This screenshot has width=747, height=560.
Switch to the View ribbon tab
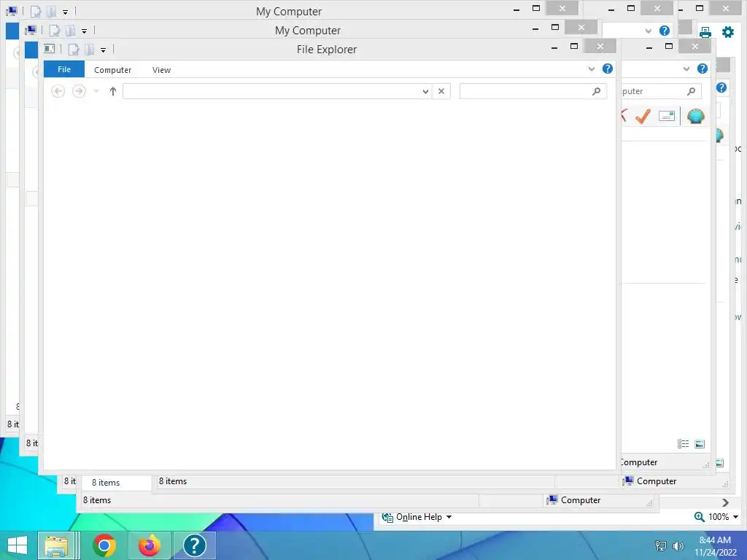[161, 70]
